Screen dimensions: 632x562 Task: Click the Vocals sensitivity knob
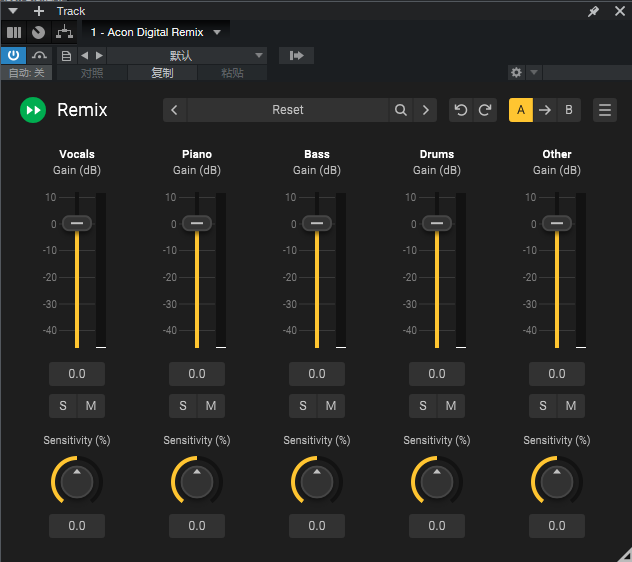pos(77,481)
